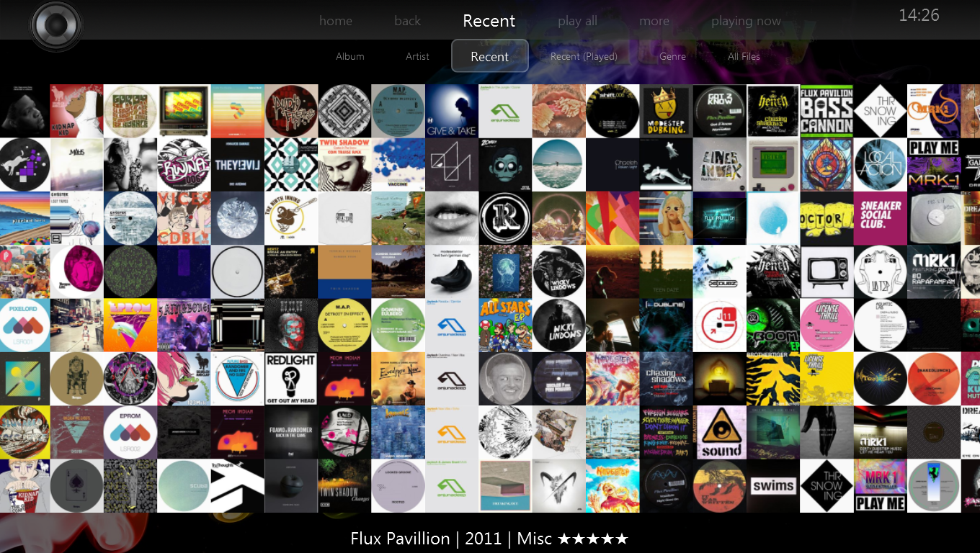Select the Twin Shadow Com Transe Rmx cover
Image resolution: width=980 pixels, height=553 pixels.
(x=344, y=164)
